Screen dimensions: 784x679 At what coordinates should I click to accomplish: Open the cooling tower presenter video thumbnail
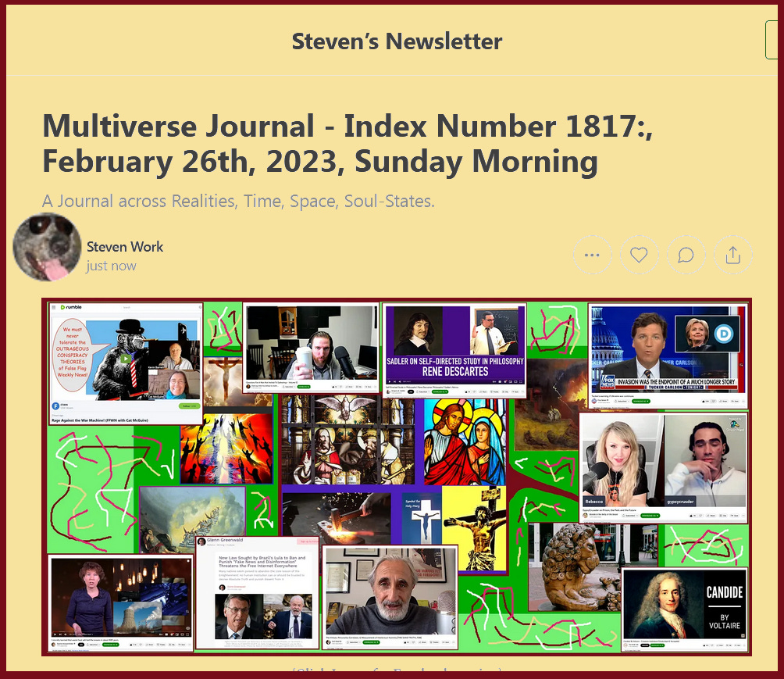point(120,602)
